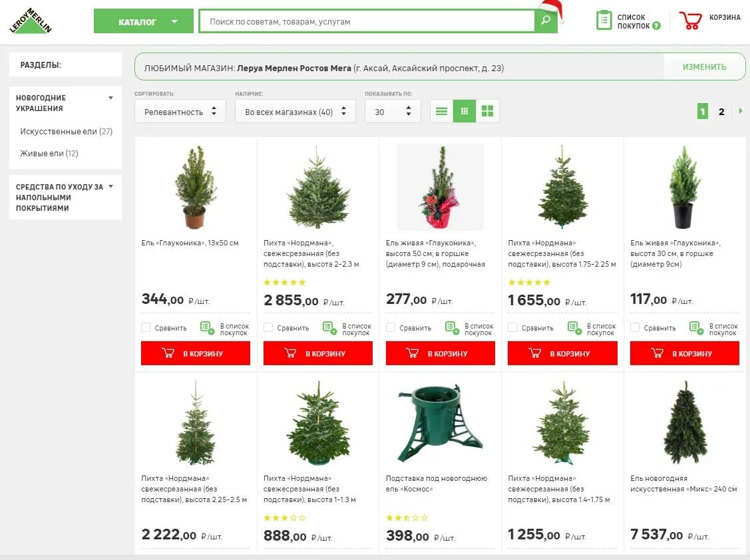Click Изменить favorite store button
The width and height of the screenshot is (750, 560).
pyautogui.click(x=704, y=67)
